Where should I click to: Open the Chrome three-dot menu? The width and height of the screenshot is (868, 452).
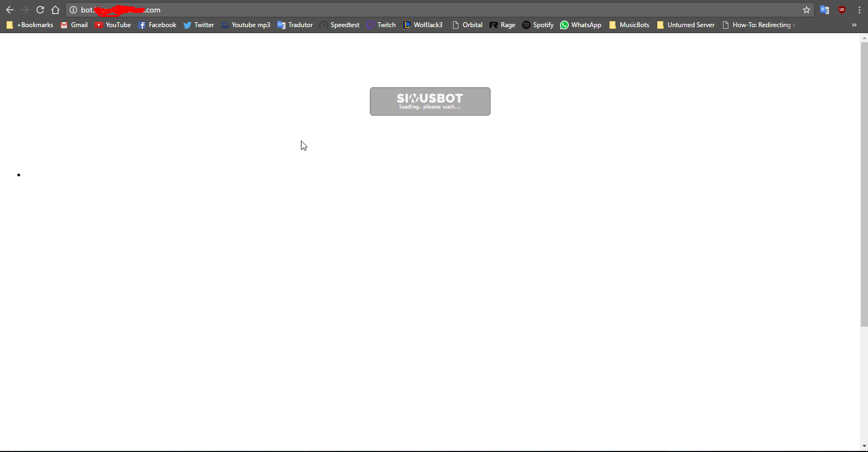(x=859, y=10)
